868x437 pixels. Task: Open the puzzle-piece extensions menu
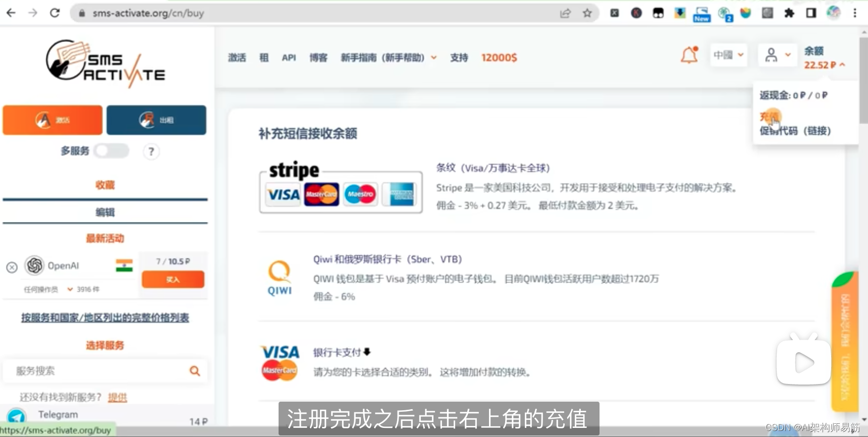point(789,13)
